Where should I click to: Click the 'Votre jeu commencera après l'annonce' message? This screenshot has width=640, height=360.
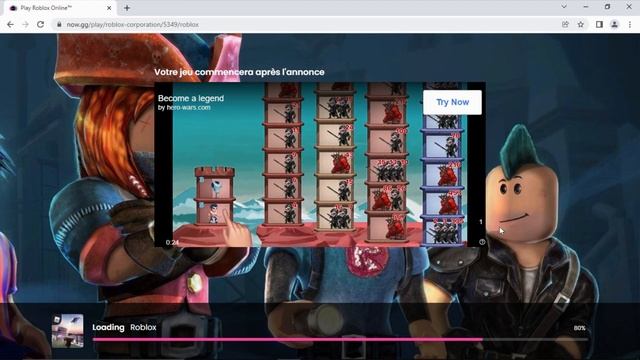(239, 72)
